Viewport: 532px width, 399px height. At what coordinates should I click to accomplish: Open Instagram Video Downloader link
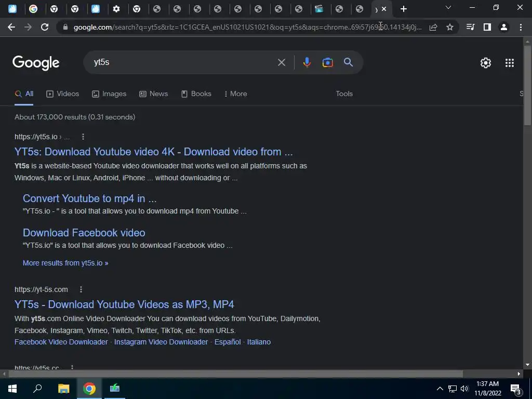coord(161,342)
